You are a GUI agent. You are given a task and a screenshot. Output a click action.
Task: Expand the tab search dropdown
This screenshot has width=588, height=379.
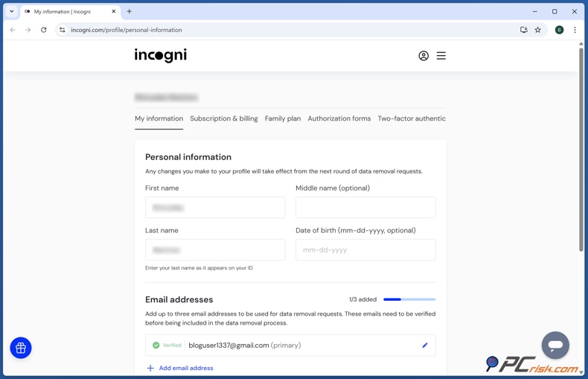point(12,12)
